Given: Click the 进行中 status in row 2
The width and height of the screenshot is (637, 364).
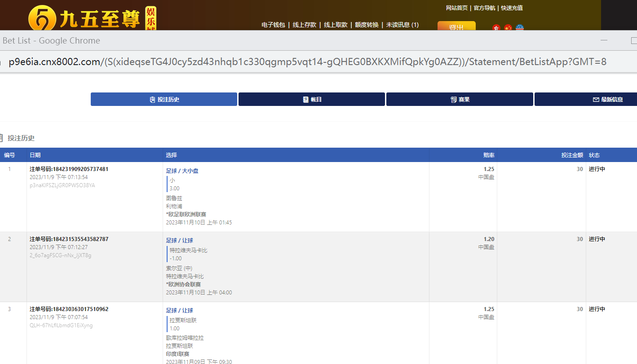Looking at the screenshot, I should (x=597, y=239).
